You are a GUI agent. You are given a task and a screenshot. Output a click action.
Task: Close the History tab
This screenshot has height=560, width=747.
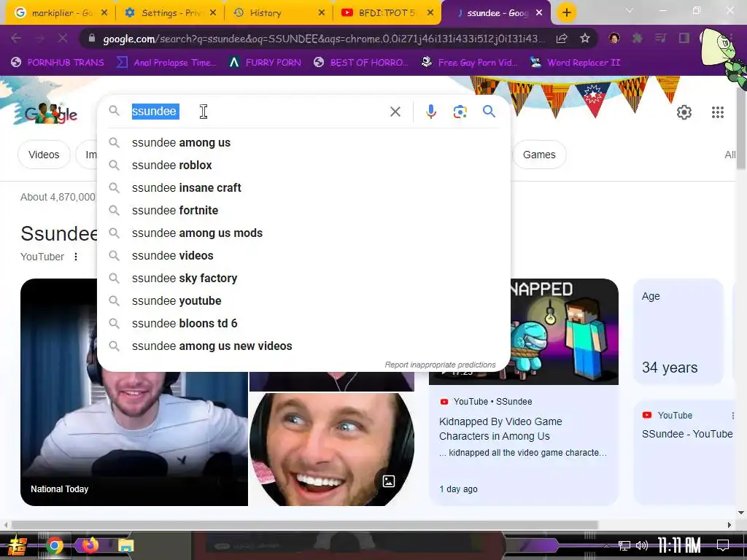click(322, 13)
